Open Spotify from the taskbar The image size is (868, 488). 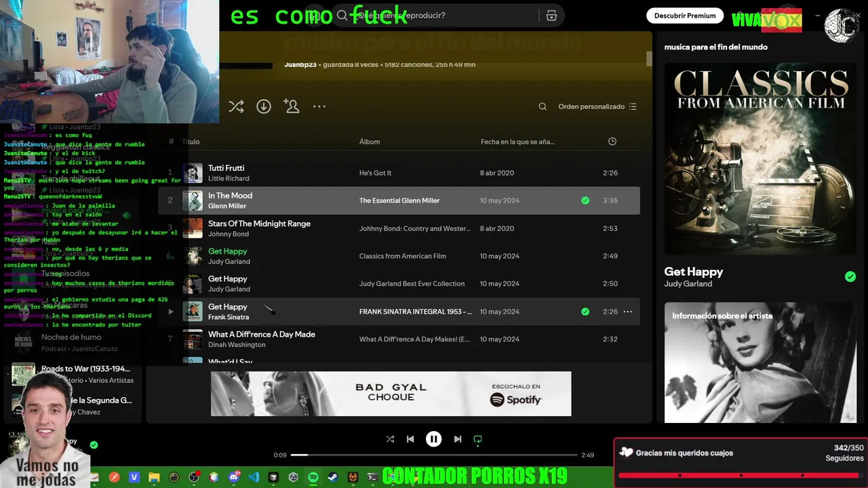313,478
